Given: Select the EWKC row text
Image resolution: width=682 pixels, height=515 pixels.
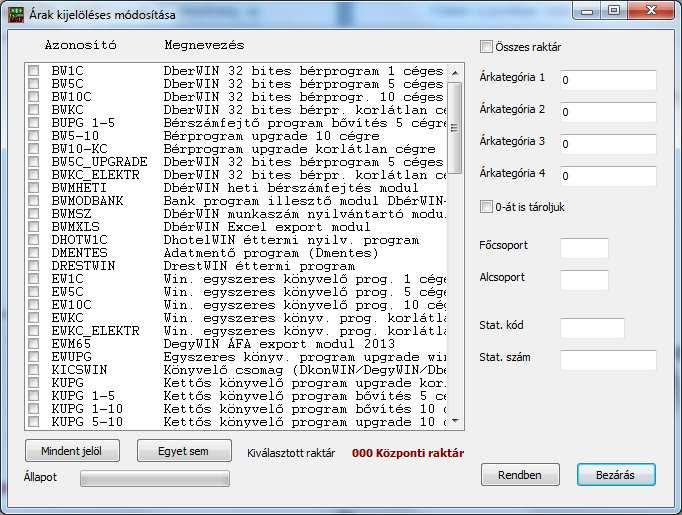Looking at the screenshot, I should point(67,318).
